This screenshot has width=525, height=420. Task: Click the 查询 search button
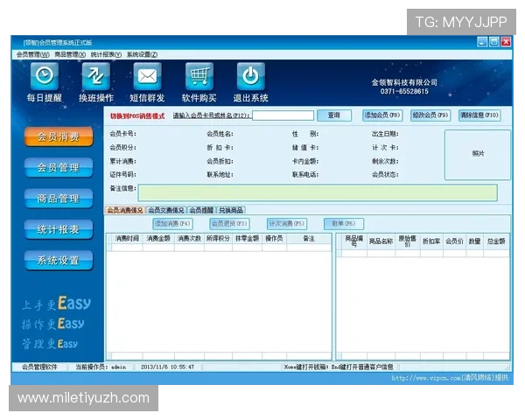[x=334, y=115]
